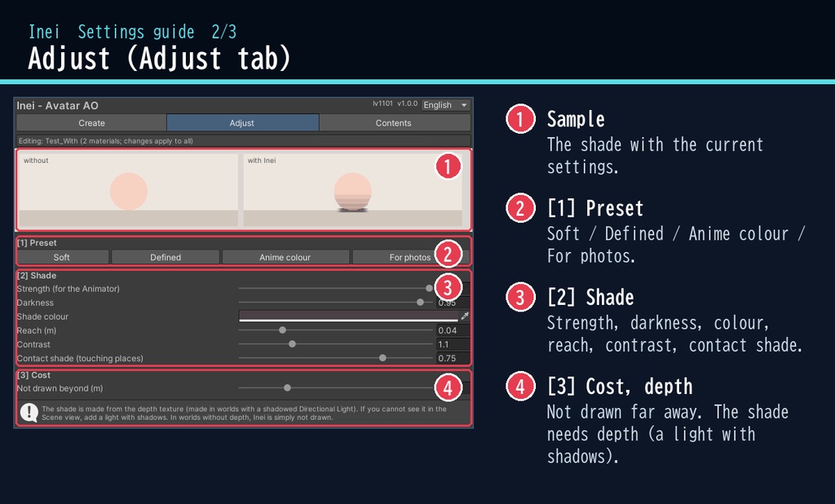The width and height of the screenshot is (835, 504).
Task: Open the Contents tab
Action: click(394, 123)
